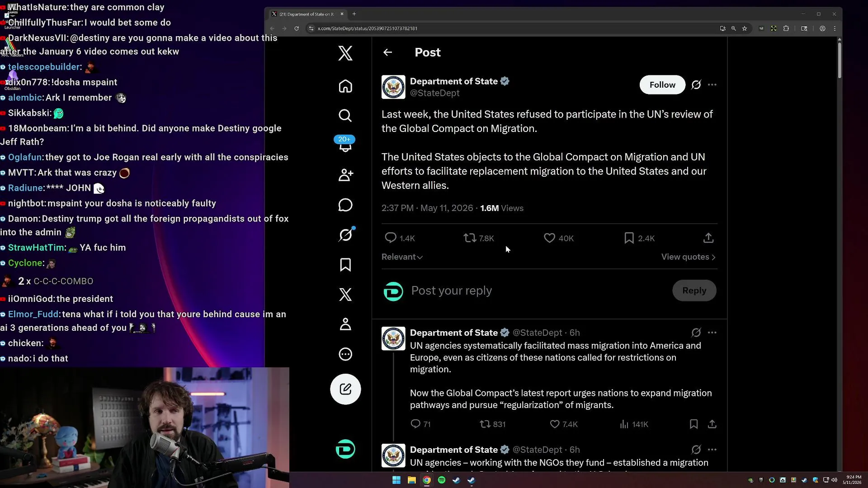The height and width of the screenshot is (488, 868).
Task: Open @StateDept handle on main post
Action: [434, 93]
